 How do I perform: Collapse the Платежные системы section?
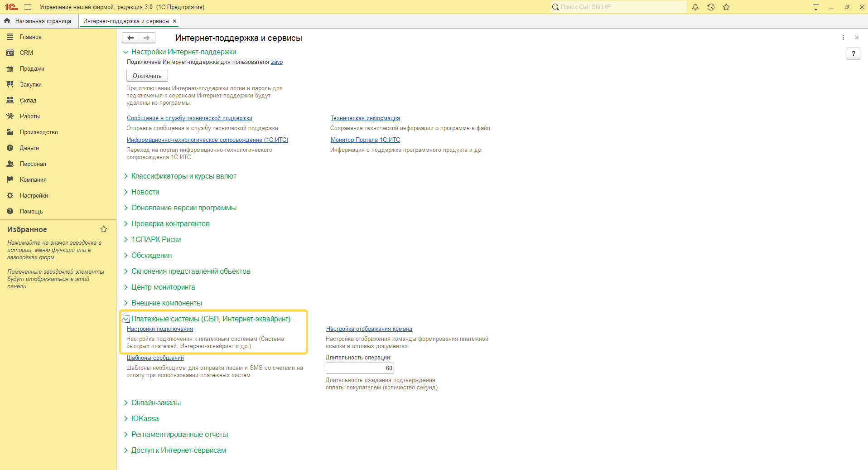(126, 319)
